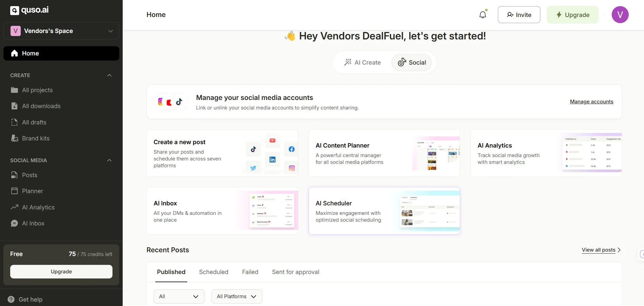Switch to the AI Create mode
644x306 pixels.
pyautogui.click(x=362, y=62)
